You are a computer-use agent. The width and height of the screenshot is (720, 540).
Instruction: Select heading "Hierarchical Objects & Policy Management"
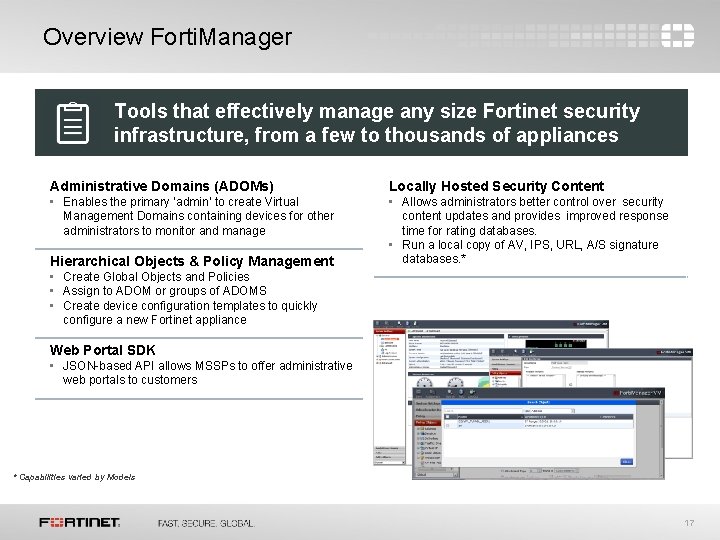(192, 261)
